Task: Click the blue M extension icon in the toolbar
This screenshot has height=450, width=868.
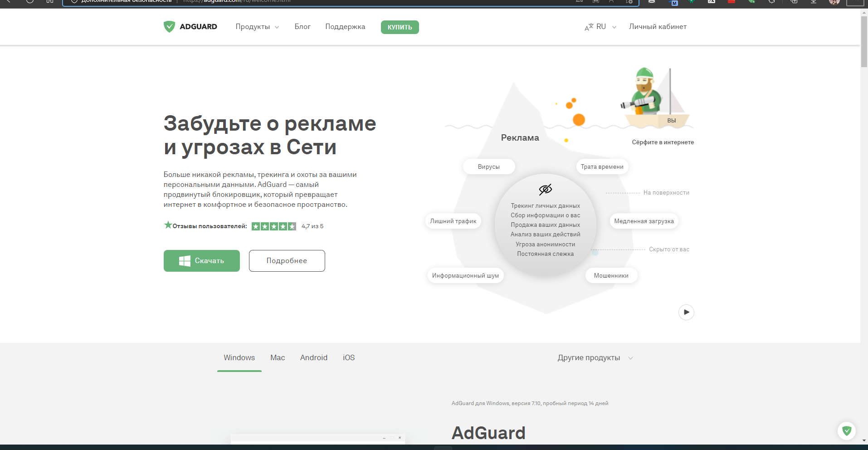Action: pos(674,2)
